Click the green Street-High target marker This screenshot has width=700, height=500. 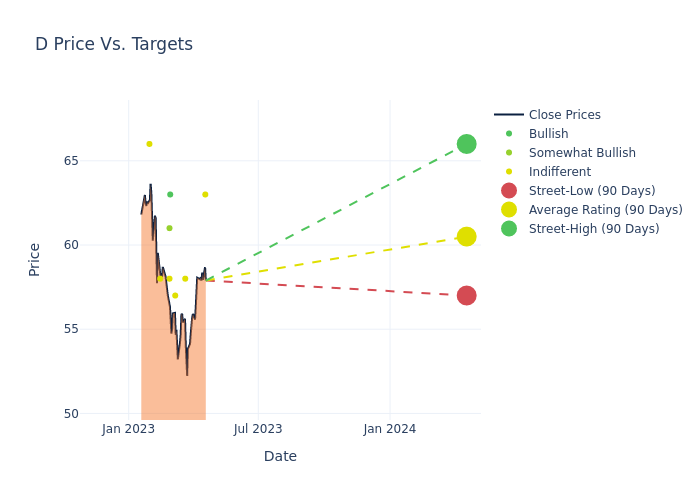pos(466,144)
